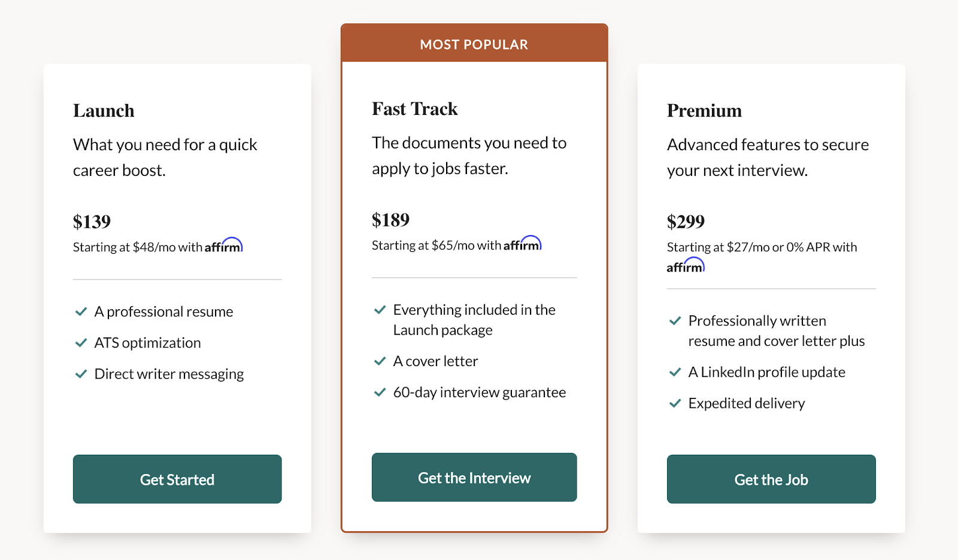Click checkmark beside Everything included in the Launch
This screenshot has width=958, height=560.
coord(380,310)
